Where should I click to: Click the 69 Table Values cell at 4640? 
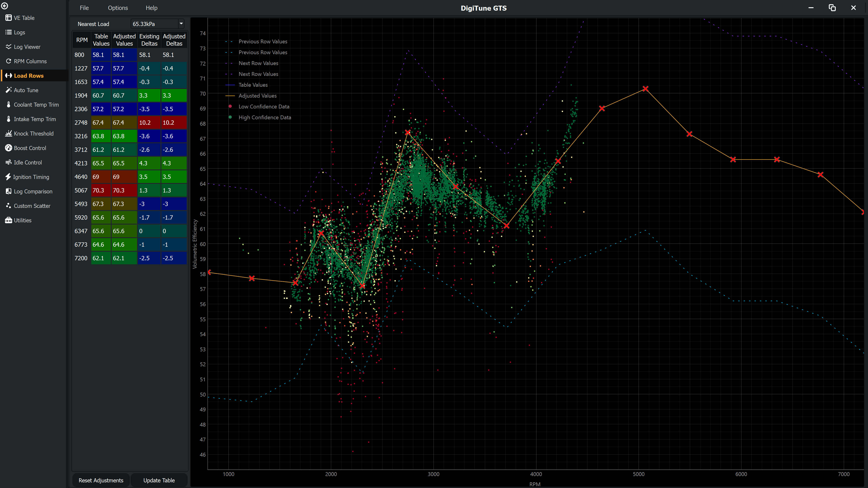pyautogui.click(x=101, y=177)
